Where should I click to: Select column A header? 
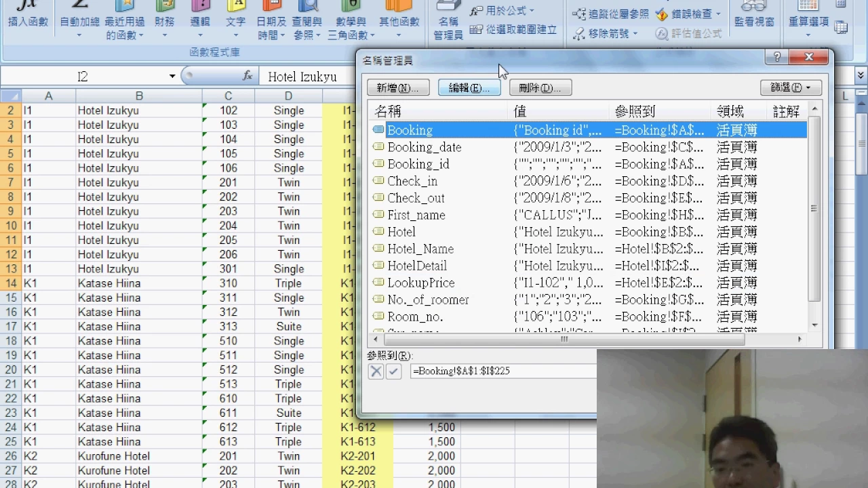tap(48, 96)
